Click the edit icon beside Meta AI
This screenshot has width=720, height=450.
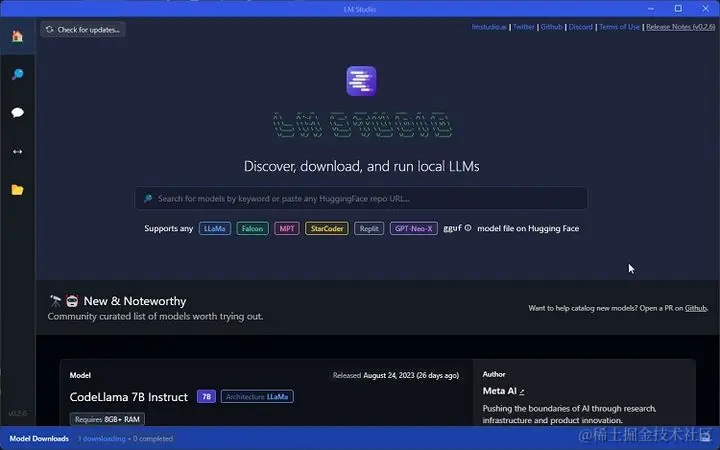pos(522,392)
